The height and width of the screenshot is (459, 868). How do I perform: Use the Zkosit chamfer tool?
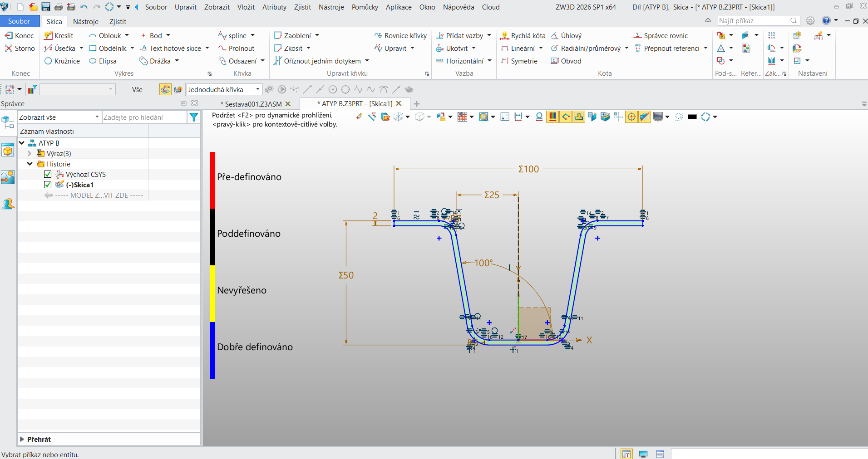(288, 48)
